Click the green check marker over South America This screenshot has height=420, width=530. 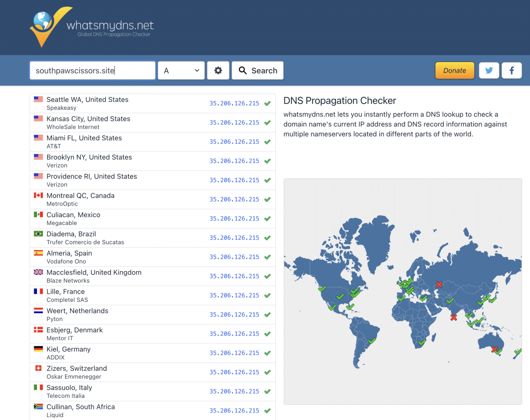(372, 341)
